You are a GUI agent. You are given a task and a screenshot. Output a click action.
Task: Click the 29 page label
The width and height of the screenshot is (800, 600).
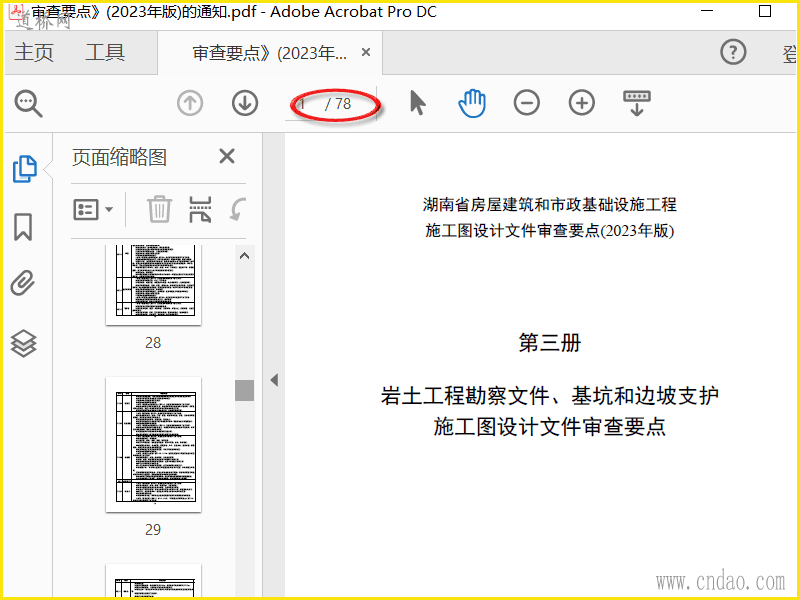click(x=153, y=530)
